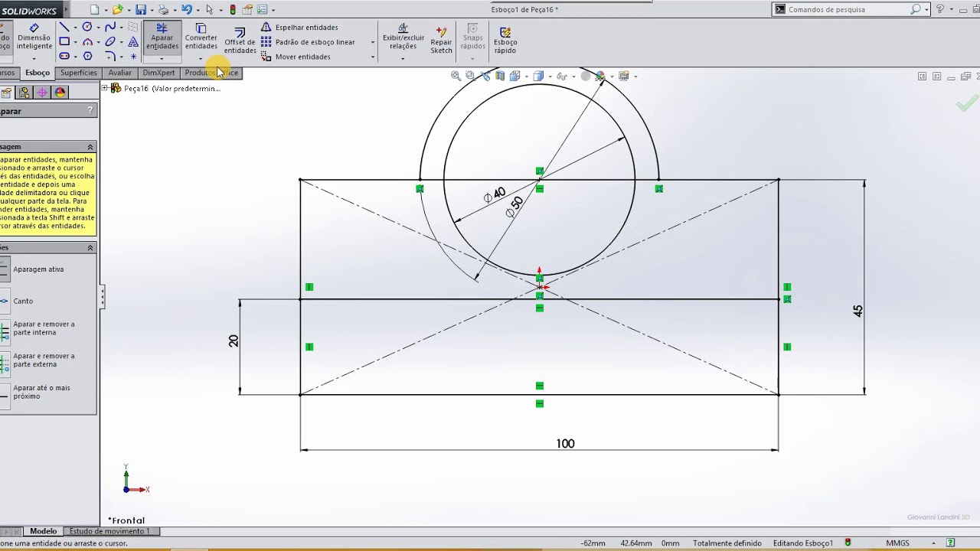Select the Circle sketch tool
This screenshot has width=980, height=551.
[87, 27]
